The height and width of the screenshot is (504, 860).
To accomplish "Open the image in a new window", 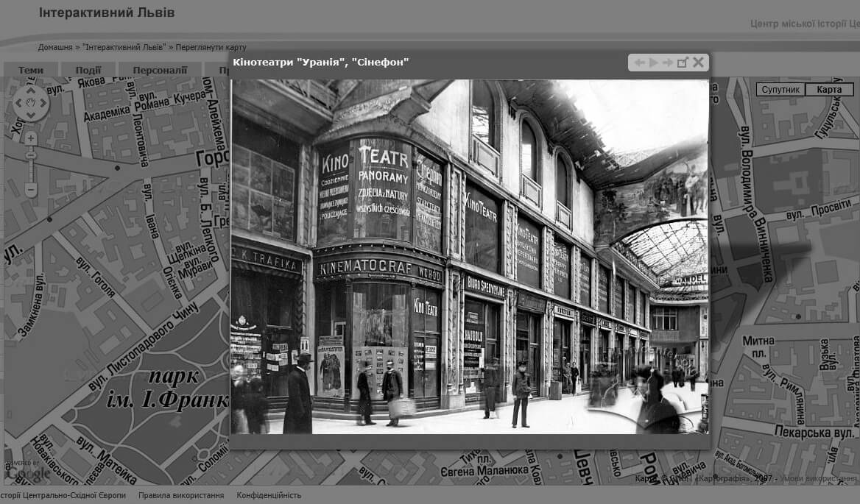I will pos(683,63).
